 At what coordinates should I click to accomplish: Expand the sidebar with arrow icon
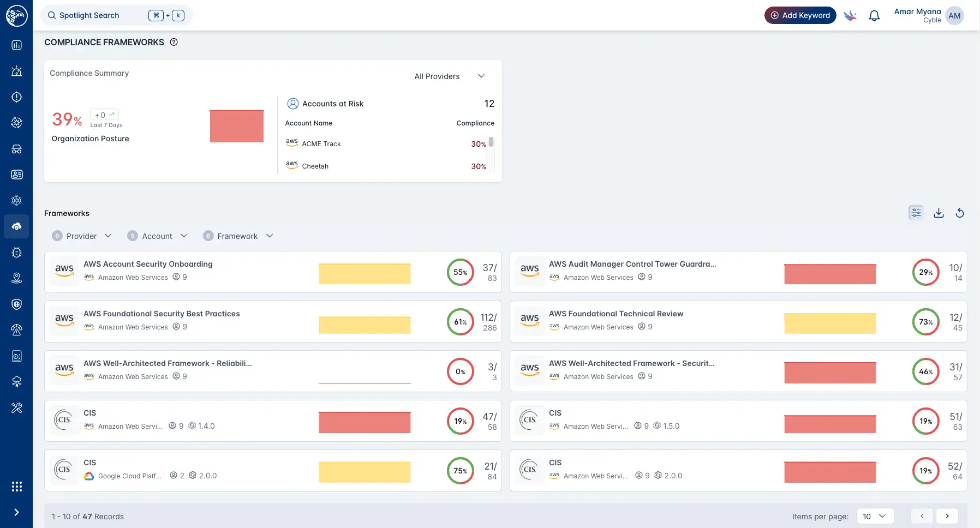point(16,512)
